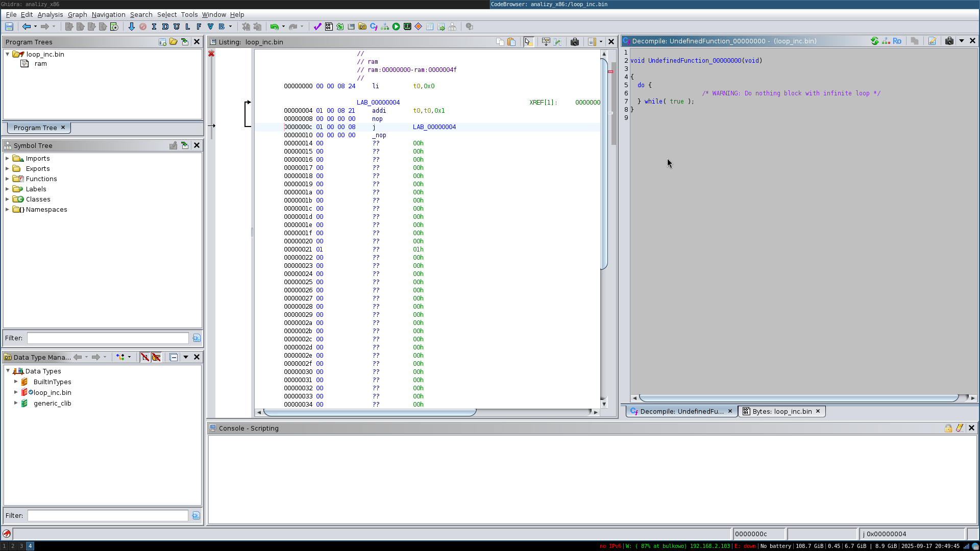Click the Decompile horizontal scrollbar thumb

[x=799, y=398]
